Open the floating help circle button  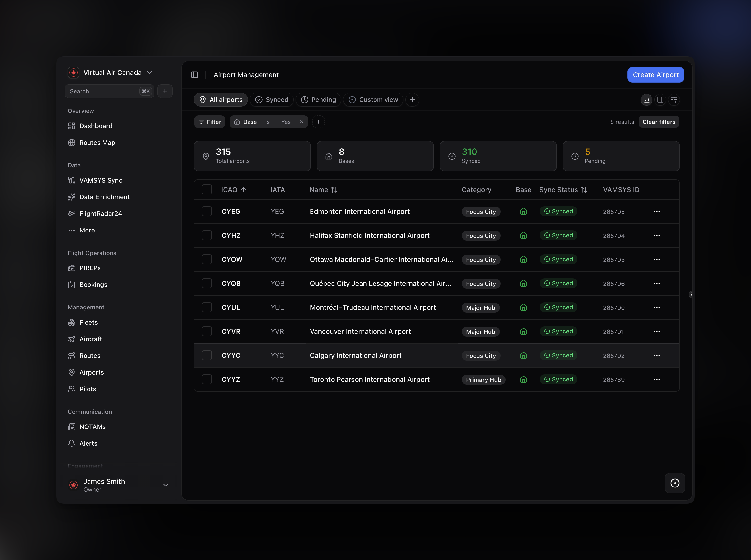click(x=675, y=483)
